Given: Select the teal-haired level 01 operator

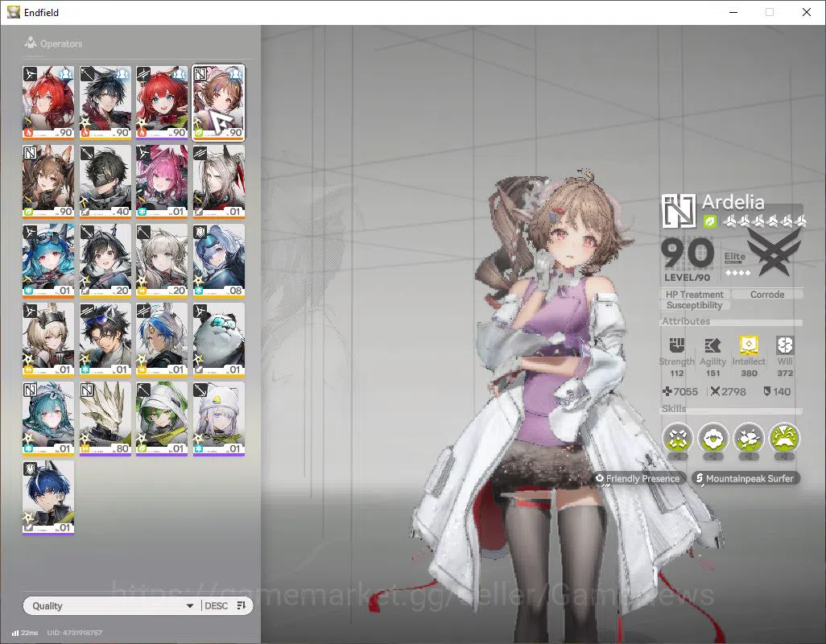Looking at the screenshot, I should [48, 418].
